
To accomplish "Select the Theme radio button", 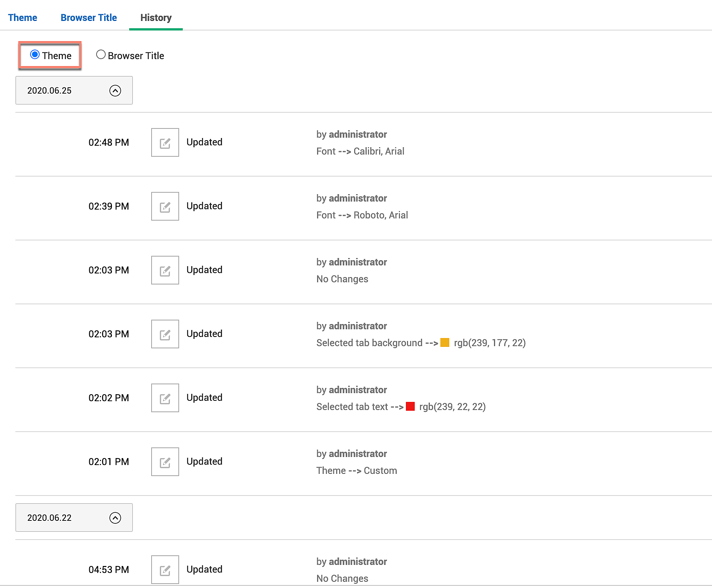I will pos(35,55).
